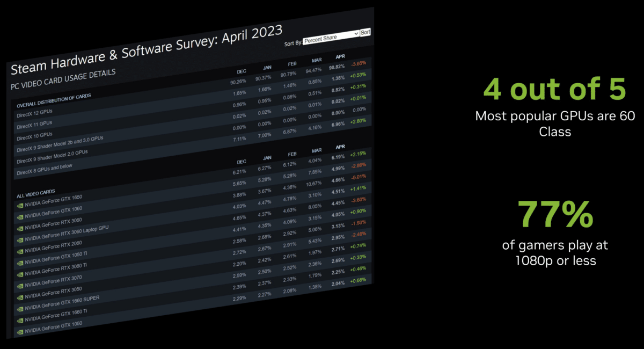Click the +2.15% change value
The width and height of the screenshot is (644, 349).
point(358,154)
